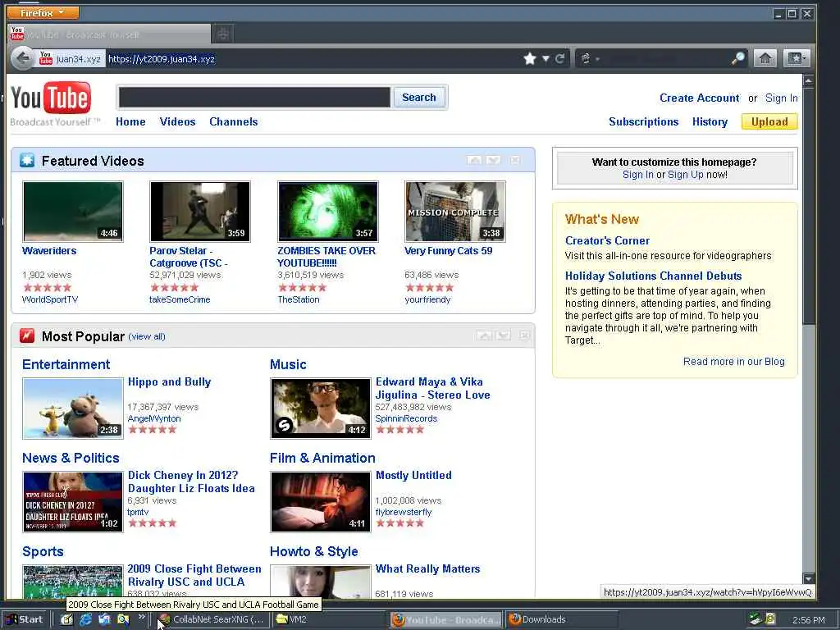The width and height of the screenshot is (840, 630).
Task: Open the search engine selector dropdown
Action: pyautogui.click(x=589, y=58)
